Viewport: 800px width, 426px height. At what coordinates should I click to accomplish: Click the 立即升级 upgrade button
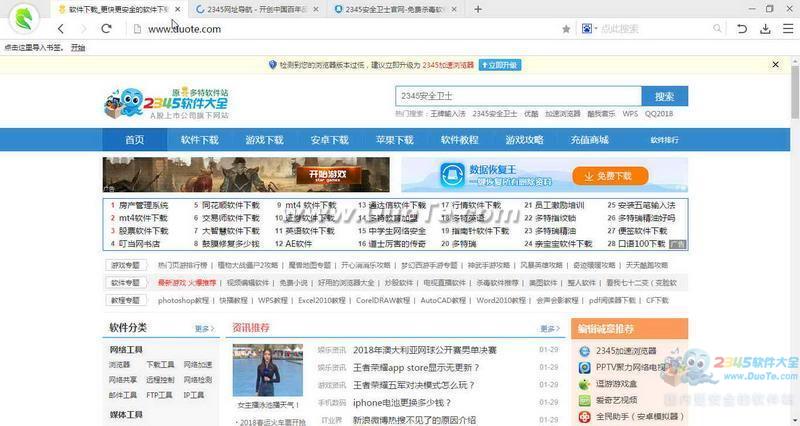(499, 65)
